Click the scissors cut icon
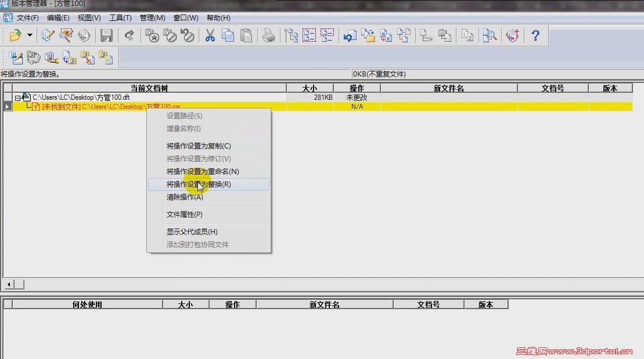The height and width of the screenshot is (359, 644). [x=210, y=35]
